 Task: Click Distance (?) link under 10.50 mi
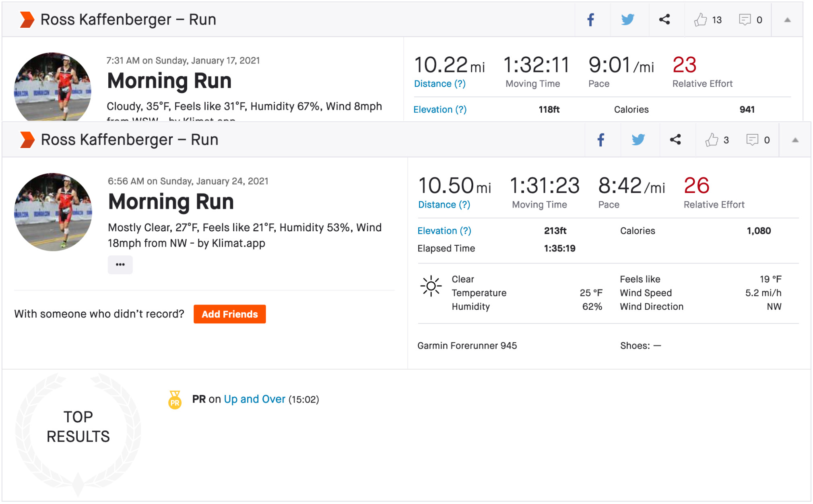[x=444, y=205]
